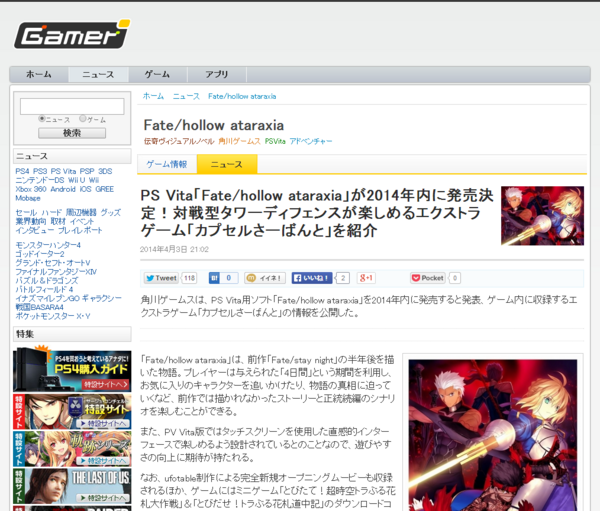
Task: Open PS Vita link in sidebar
Action: point(63,171)
